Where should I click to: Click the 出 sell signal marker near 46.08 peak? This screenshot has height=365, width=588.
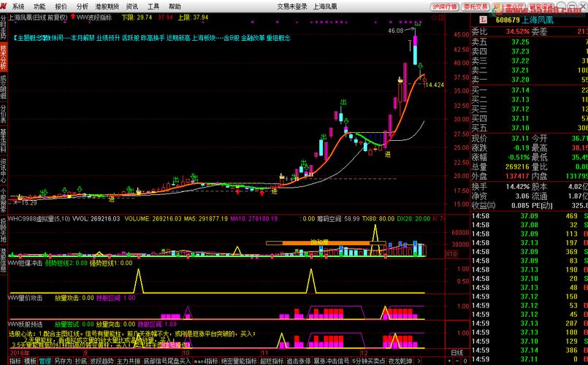(417, 25)
